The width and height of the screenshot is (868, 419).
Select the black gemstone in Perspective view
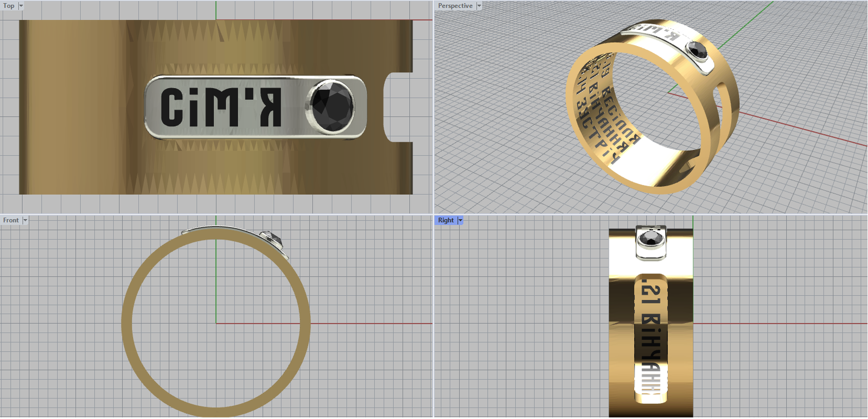697,50
